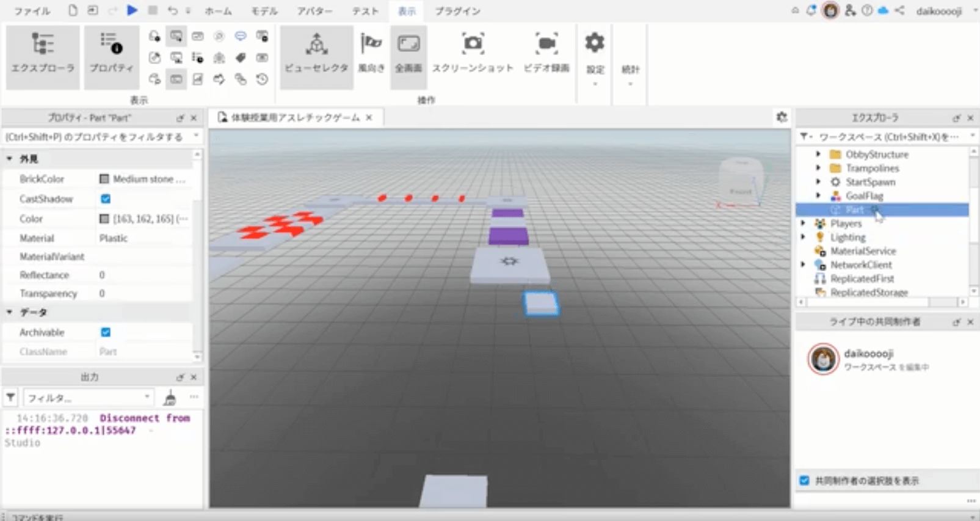Open the output フィルタ dropdown

tap(88, 398)
